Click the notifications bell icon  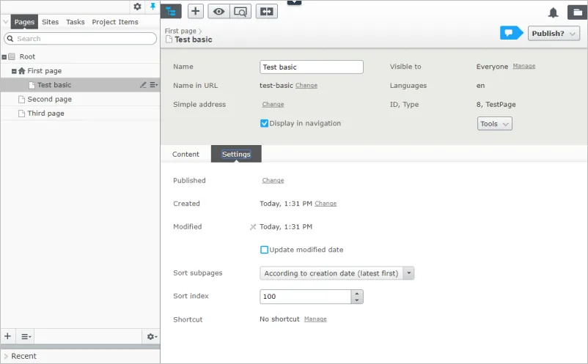tap(553, 12)
